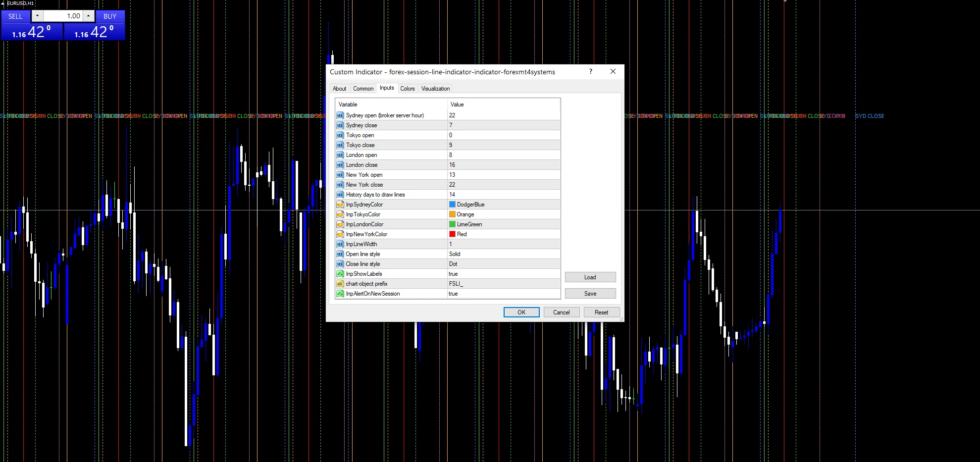Click the Variable column header
The image size is (980, 462).
[x=391, y=104]
